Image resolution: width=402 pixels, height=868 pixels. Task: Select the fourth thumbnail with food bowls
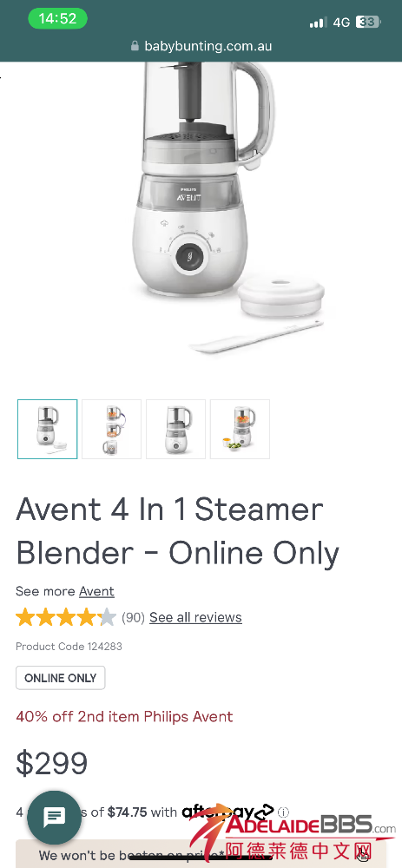coord(241,429)
